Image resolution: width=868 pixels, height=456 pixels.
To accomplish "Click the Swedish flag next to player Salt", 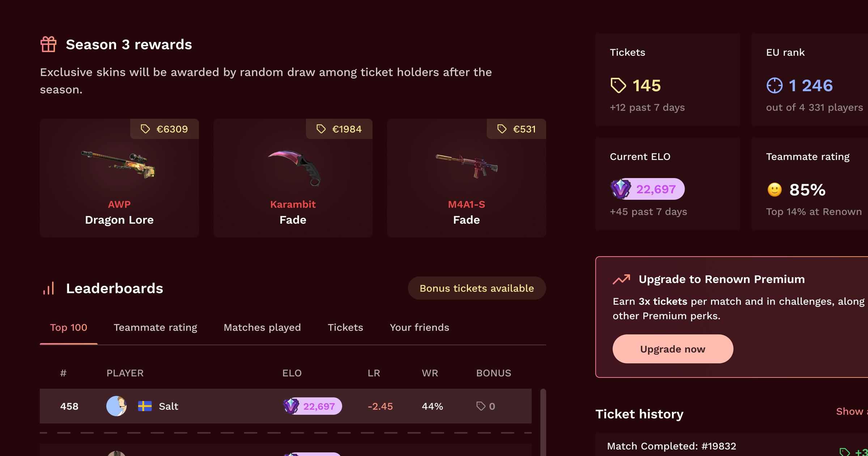I will (x=145, y=406).
